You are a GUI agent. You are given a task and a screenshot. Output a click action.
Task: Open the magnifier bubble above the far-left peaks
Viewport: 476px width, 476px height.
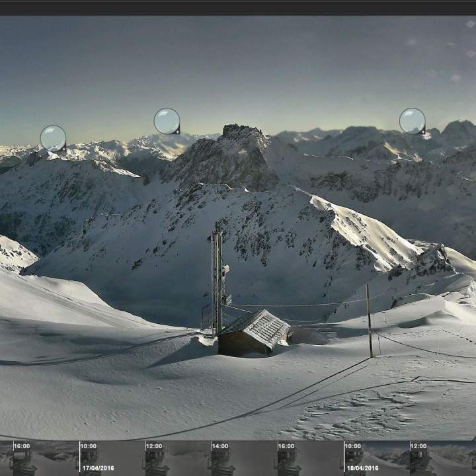coord(53,138)
